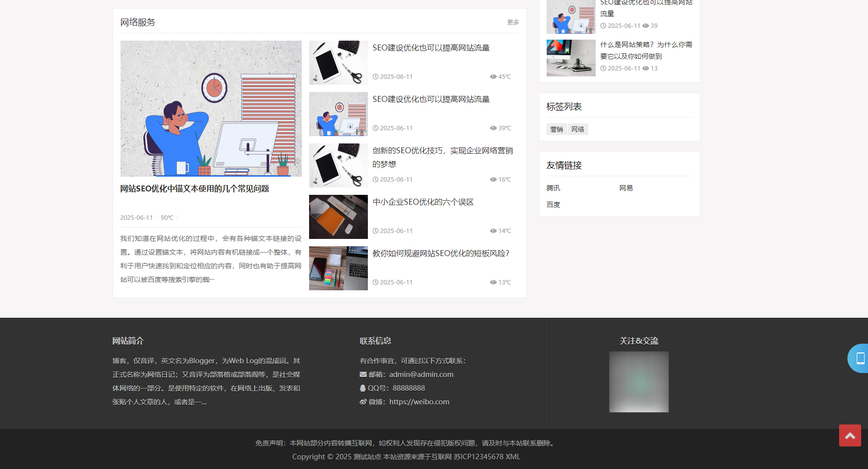Click the email envelope icon in footer
The width and height of the screenshot is (868, 469).
(x=363, y=375)
